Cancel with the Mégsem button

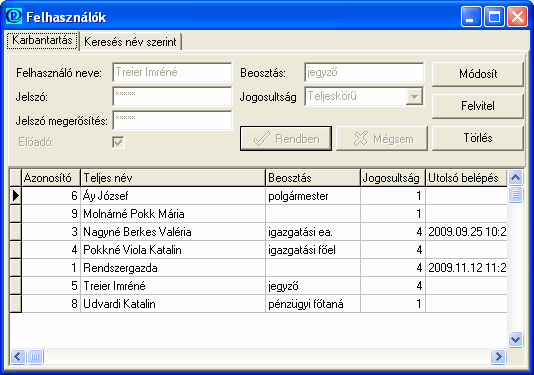click(382, 138)
